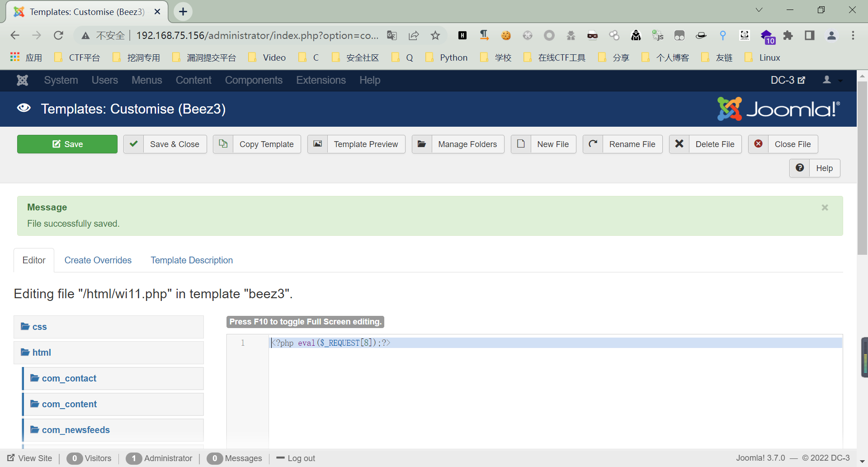This screenshot has height=467, width=868.
Task: Click the extension icon with 10 badge
Action: (767, 36)
